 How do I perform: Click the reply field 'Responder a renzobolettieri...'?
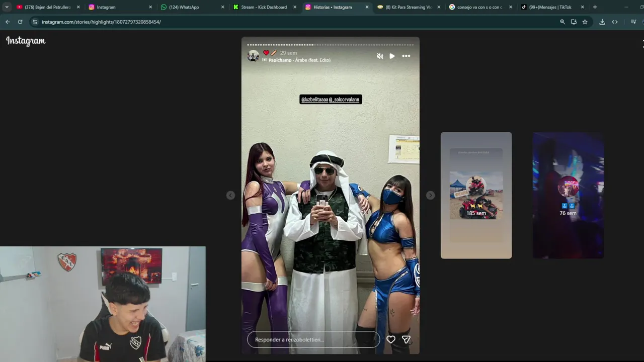313,339
